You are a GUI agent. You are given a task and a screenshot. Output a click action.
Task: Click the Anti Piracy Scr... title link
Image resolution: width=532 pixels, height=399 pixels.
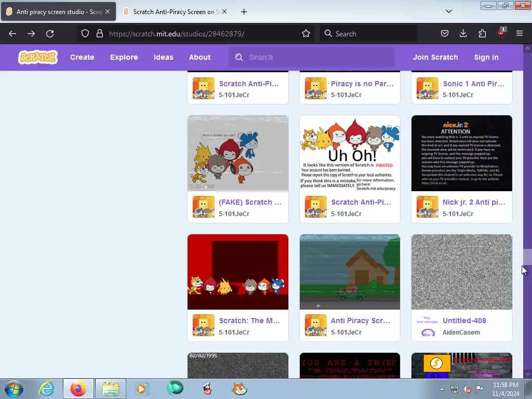click(x=361, y=321)
